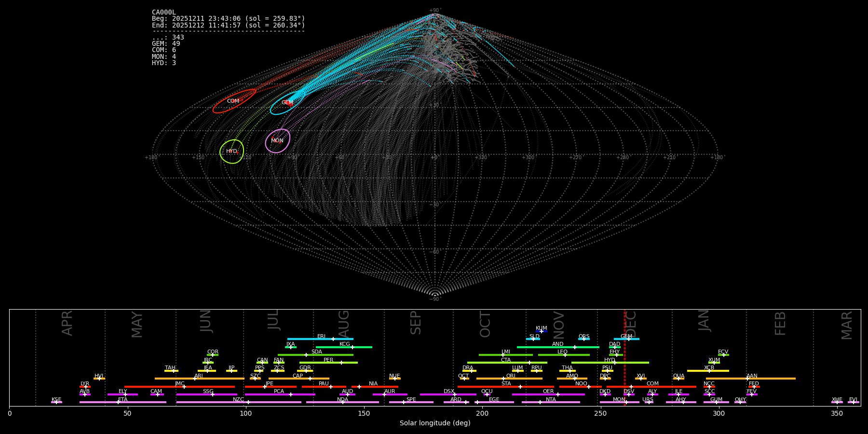Select the GEM radiant ellipse on the sky map
This screenshot has width=868, height=434.
(287, 103)
